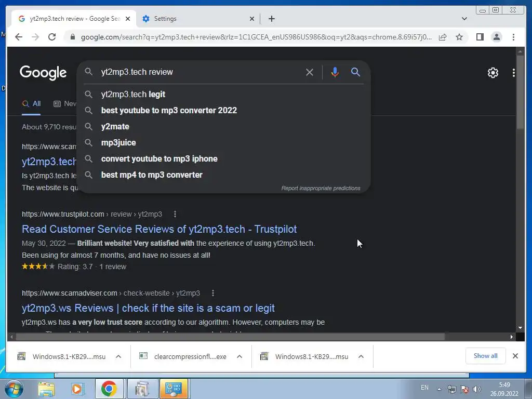Show hidden system tray icons
Image resolution: width=532 pixels, height=399 pixels.
point(439,389)
